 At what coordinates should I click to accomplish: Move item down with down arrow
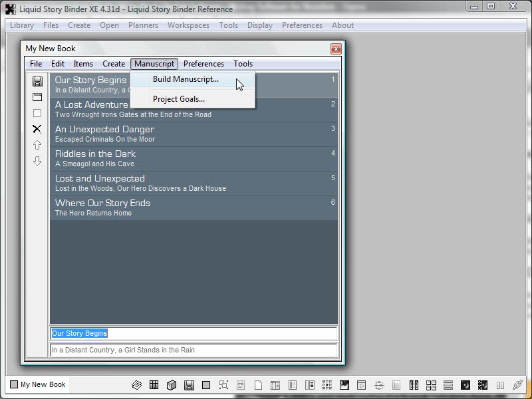[x=37, y=161]
